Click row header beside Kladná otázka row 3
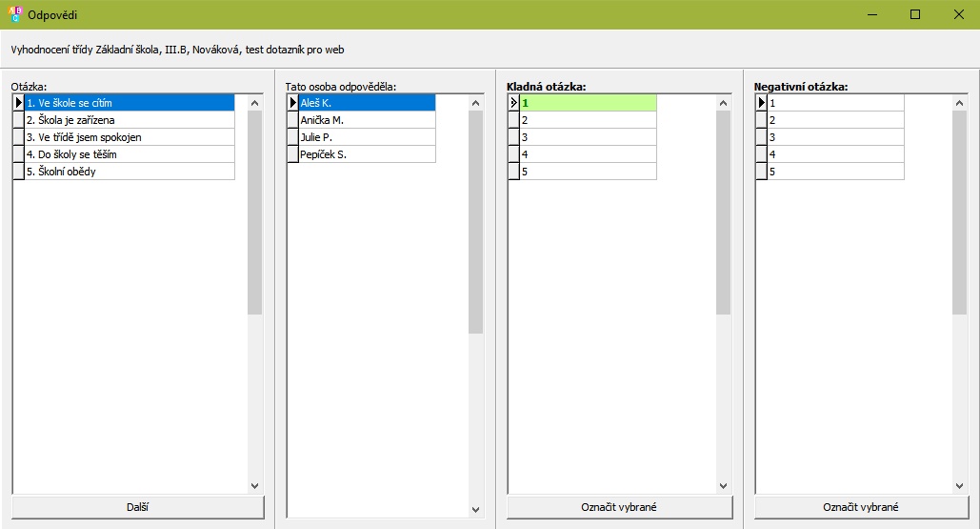The image size is (980, 529). point(513,137)
